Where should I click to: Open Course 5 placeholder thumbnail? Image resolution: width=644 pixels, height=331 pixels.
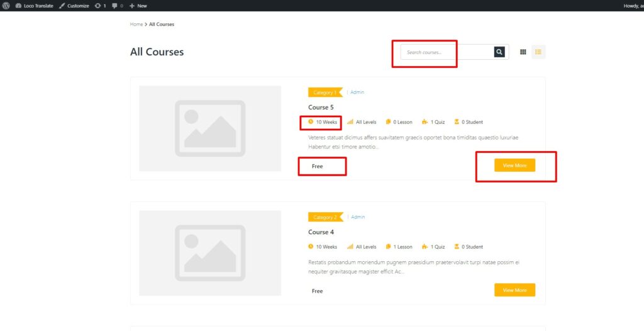210,128
